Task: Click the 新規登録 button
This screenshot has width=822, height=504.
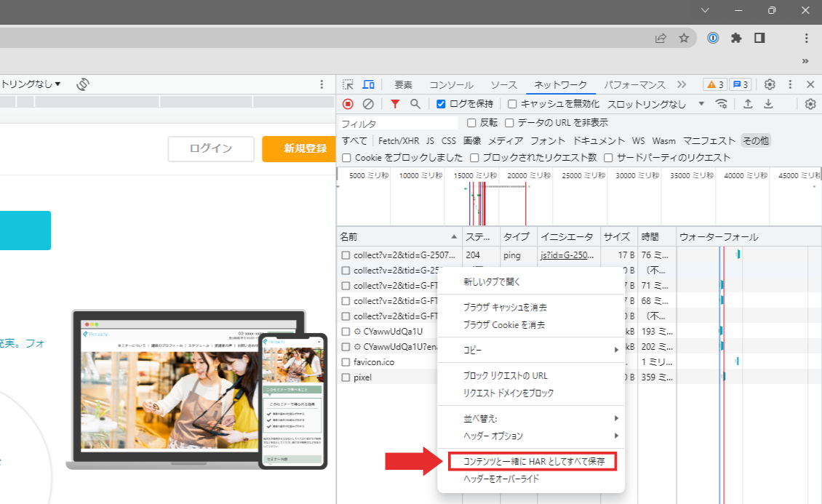Action: click(299, 149)
